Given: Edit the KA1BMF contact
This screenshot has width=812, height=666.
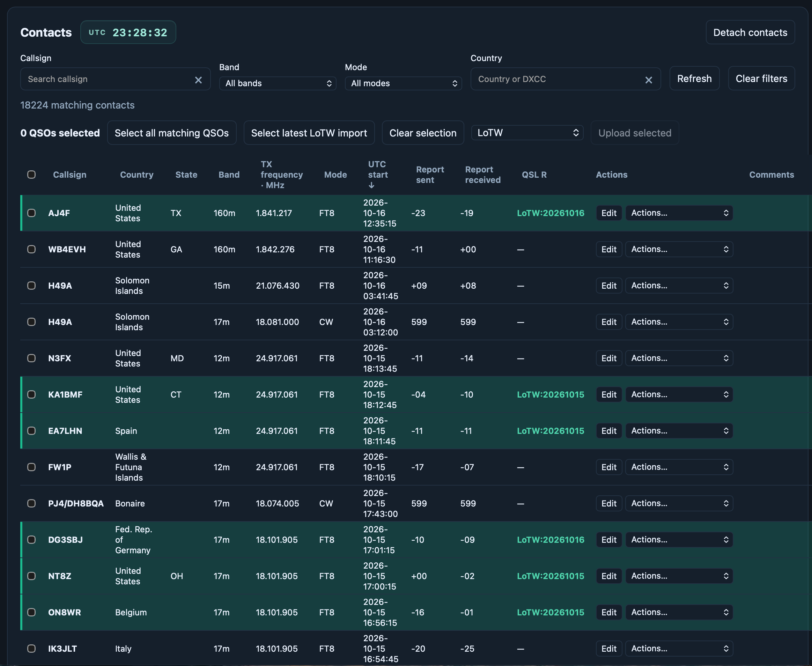Looking at the screenshot, I should pyautogui.click(x=608, y=394).
